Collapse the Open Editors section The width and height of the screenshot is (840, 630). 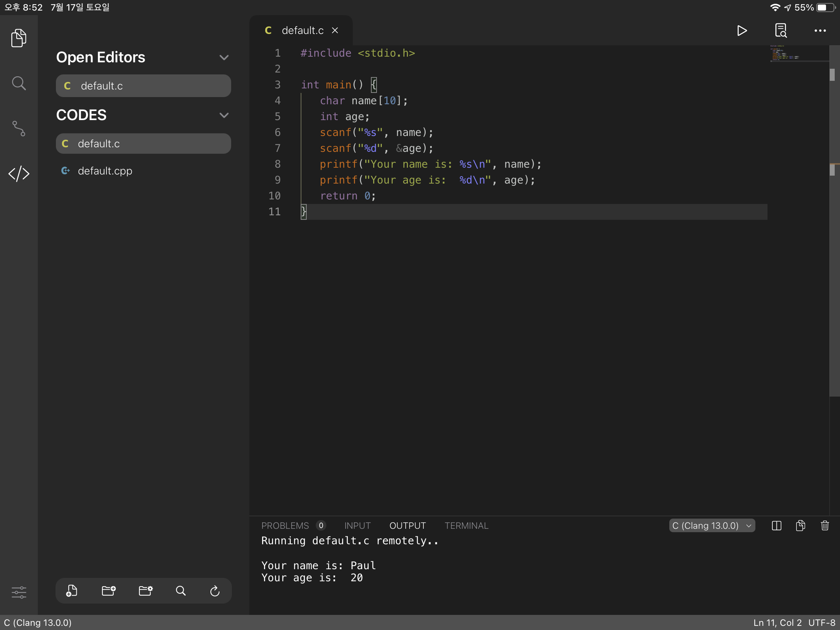coord(224,57)
